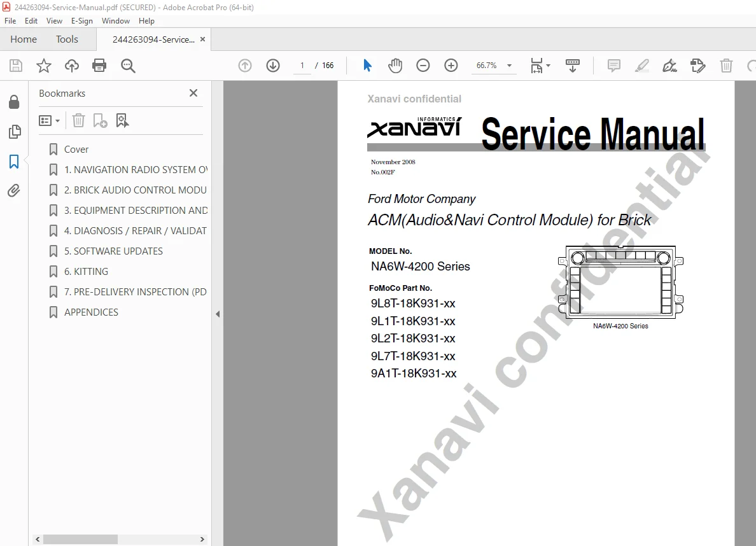This screenshot has height=546, width=756.
Task: Click the stamp tool icon
Action: (x=697, y=66)
